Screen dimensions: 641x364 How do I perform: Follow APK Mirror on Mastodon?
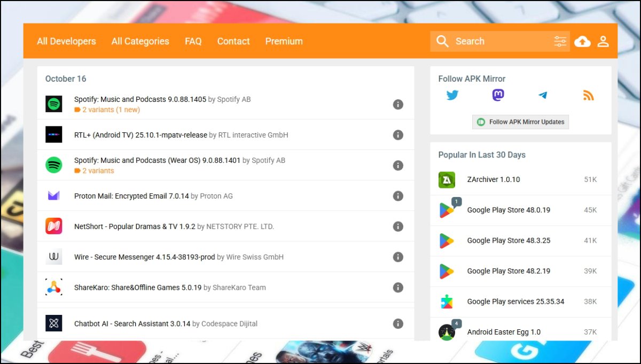pyautogui.click(x=498, y=96)
